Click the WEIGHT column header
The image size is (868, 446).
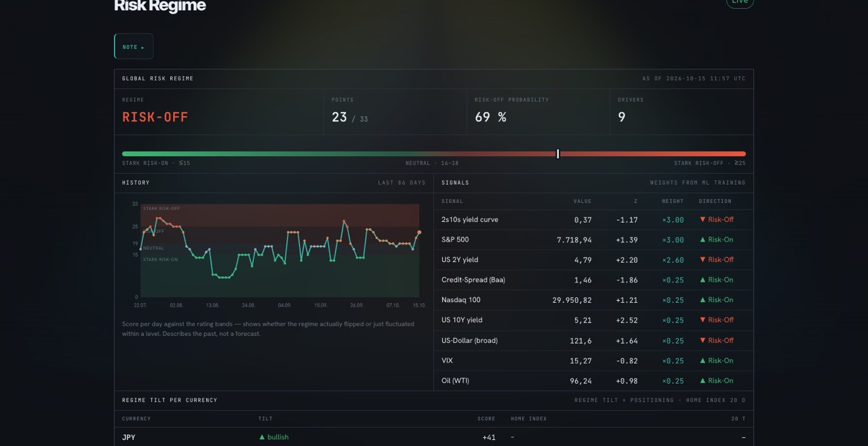point(673,202)
